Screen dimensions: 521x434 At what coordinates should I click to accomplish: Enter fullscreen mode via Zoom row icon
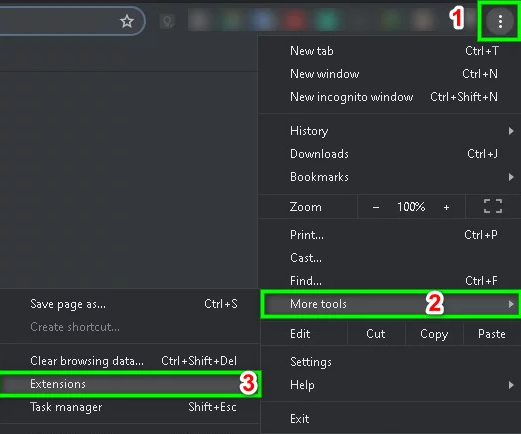pos(493,206)
